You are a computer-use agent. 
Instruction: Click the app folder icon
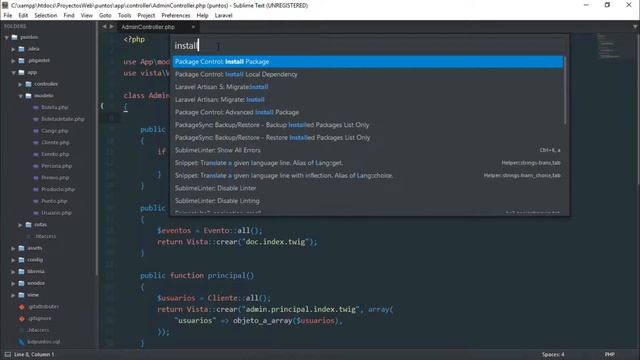22,72
